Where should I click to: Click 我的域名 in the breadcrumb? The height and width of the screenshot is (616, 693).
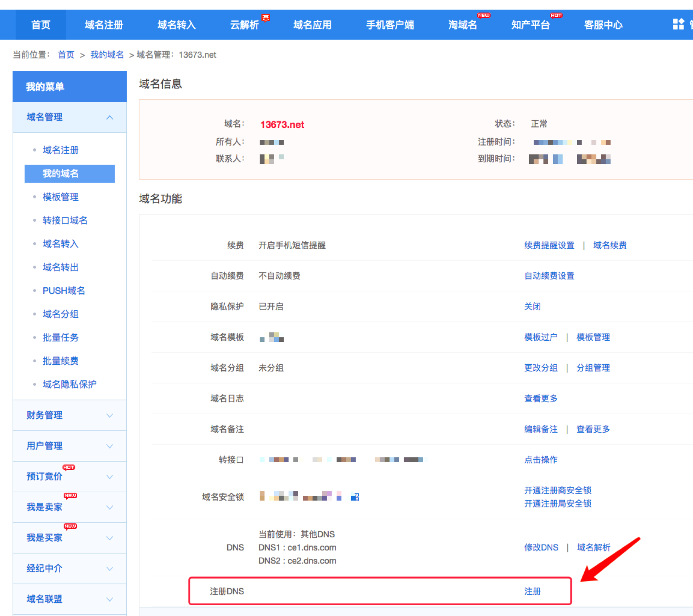click(107, 55)
